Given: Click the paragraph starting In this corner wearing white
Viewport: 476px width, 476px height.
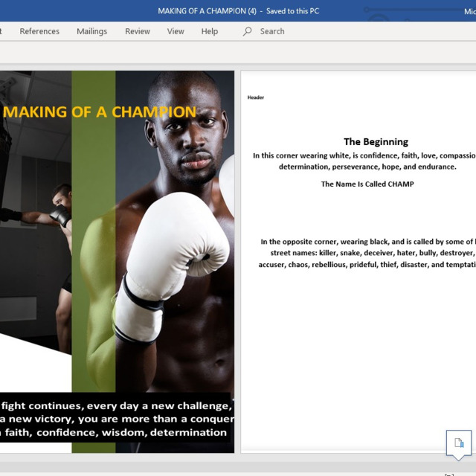Looking at the screenshot, I should point(364,161).
